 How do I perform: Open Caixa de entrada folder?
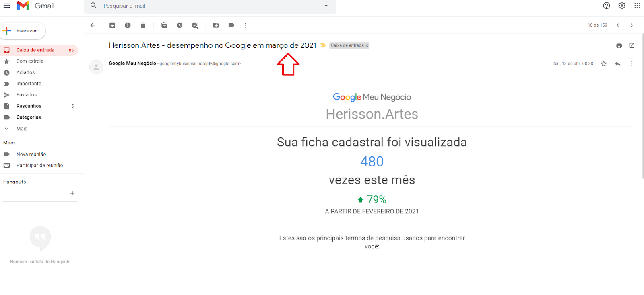pos(39,50)
